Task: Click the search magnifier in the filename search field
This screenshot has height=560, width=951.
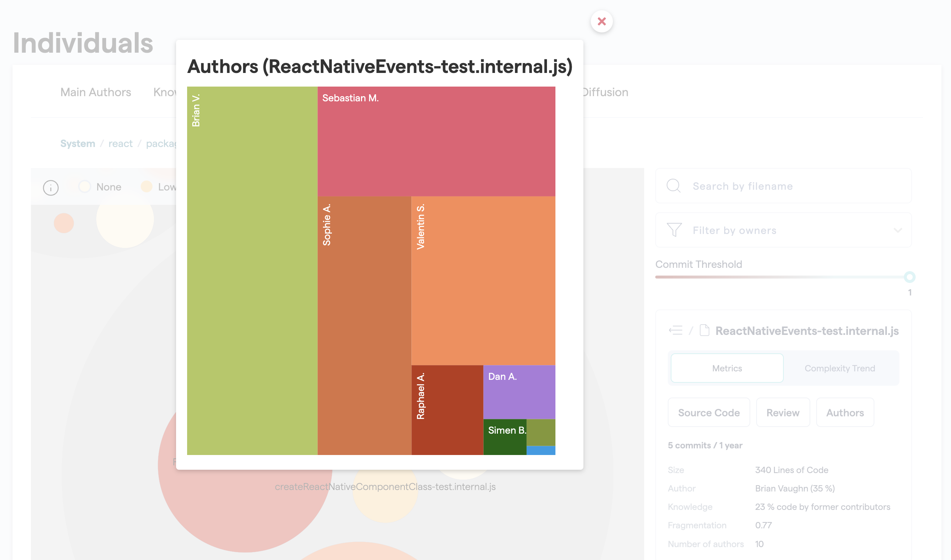Action: 674,186
